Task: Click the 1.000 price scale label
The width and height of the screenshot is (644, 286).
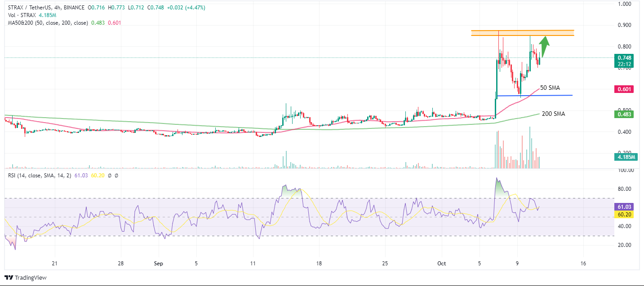Action: coord(625,4)
